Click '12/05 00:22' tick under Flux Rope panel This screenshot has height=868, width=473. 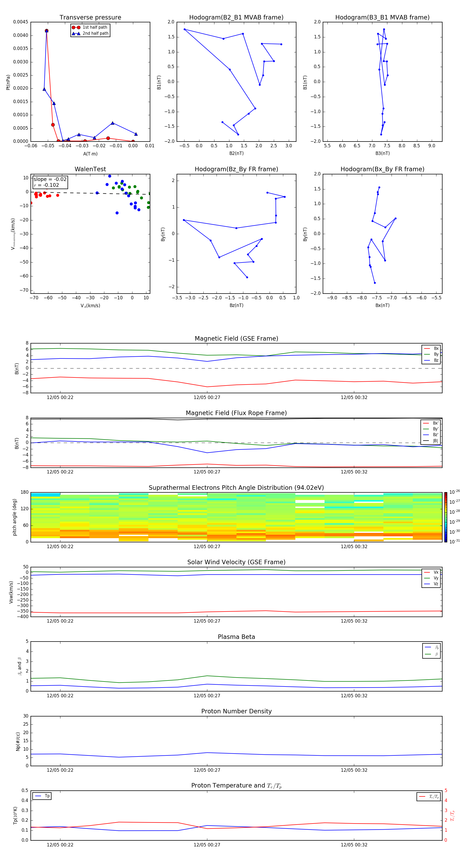60,472
